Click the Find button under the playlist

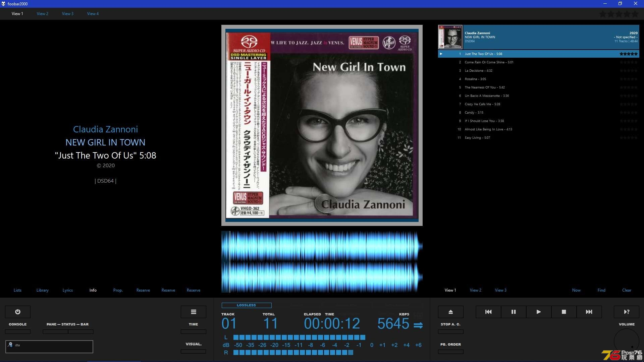(x=601, y=290)
